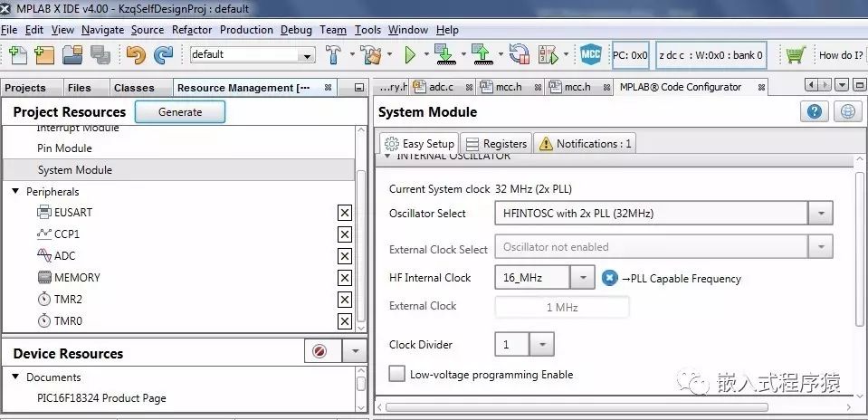Remove the CCP1 peripheral with X box
Viewport: 868px width, 420px height.
click(x=345, y=234)
